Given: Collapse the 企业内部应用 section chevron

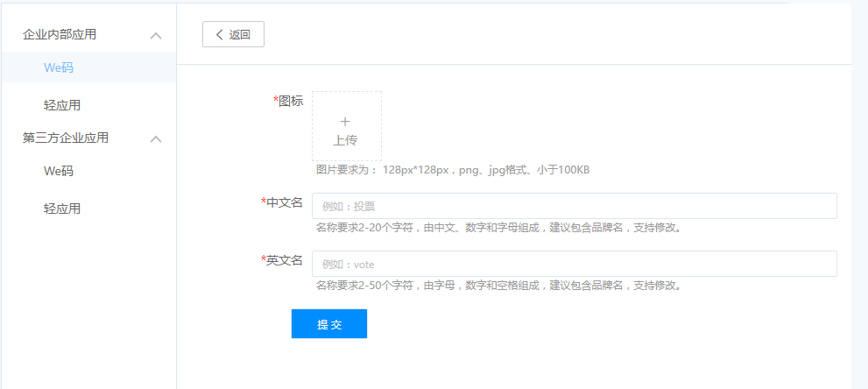Looking at the screenshot, I should tap(156, 35).
